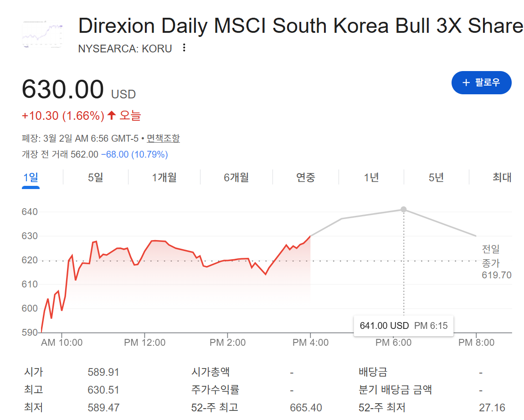Switch to the 연중 year-to-date tab
The height and width of the screenshot is (420, 524).
(x=305, y=177)
